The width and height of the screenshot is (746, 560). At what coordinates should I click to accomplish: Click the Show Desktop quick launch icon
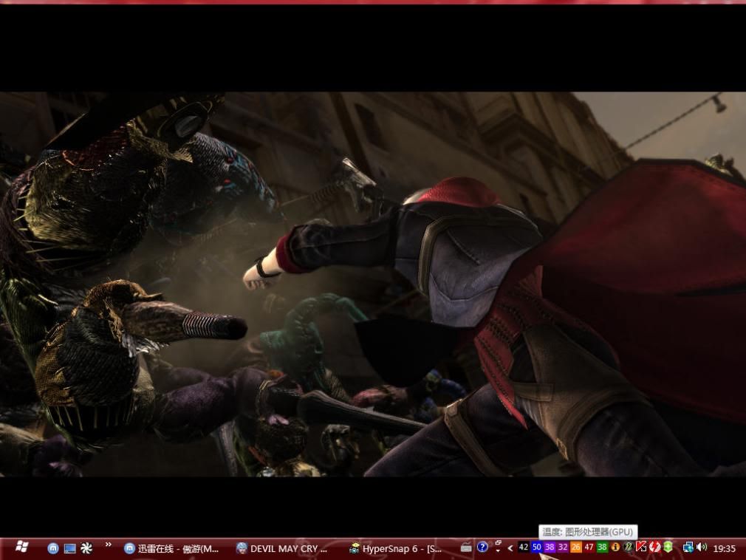(x=70, y=548)
